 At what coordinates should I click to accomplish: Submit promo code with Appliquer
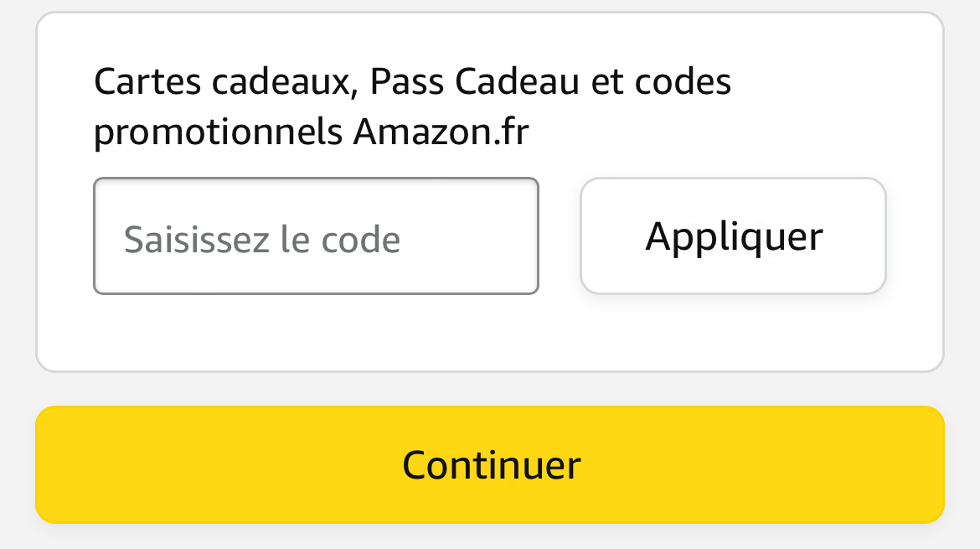733,236
